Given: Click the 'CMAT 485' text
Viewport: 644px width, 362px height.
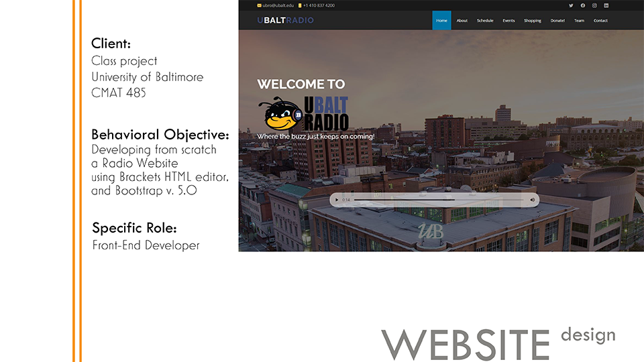Looking at the screenshot, I should pyautogui.click(x=118, y=93).
